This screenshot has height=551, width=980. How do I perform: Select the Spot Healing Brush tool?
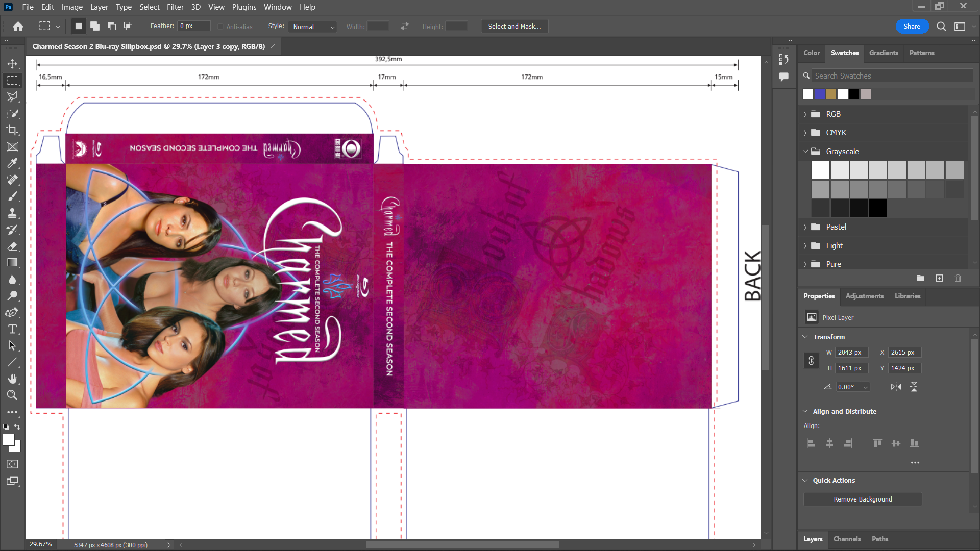click(x=12, y=180)
